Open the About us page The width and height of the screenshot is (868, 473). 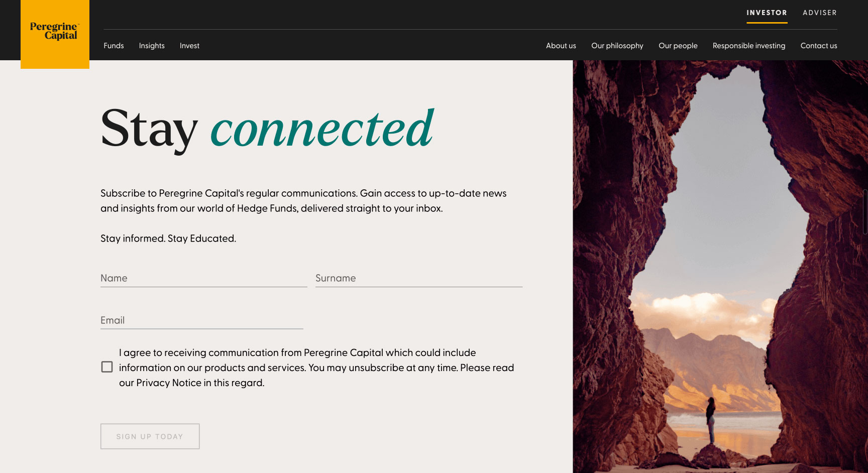pos(561,46)
